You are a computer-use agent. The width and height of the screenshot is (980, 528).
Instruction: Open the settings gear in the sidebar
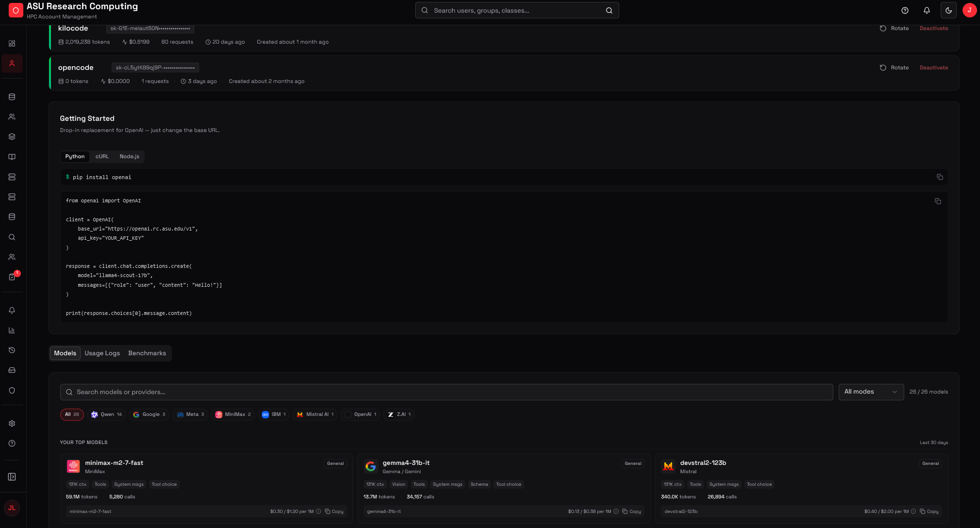(12, 424)
